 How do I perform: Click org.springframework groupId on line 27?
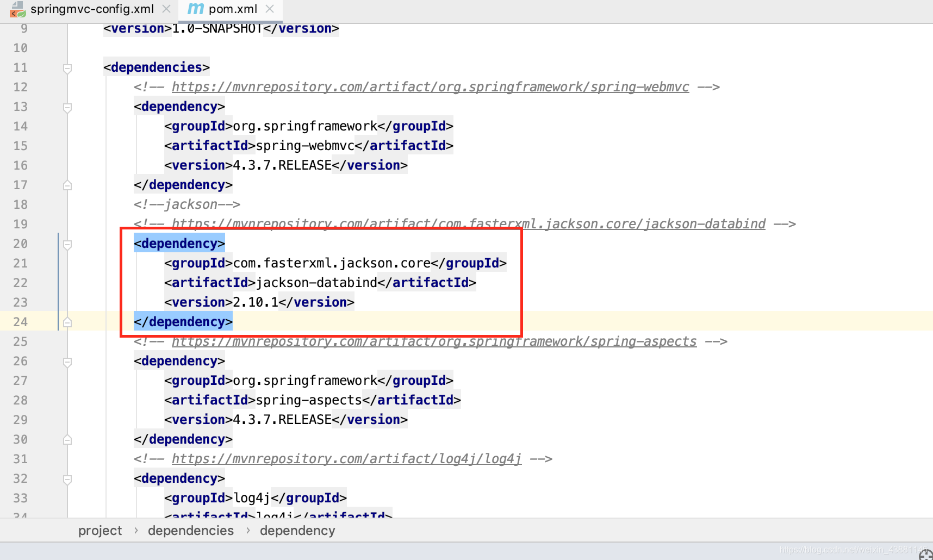click(x=305, y=381)
